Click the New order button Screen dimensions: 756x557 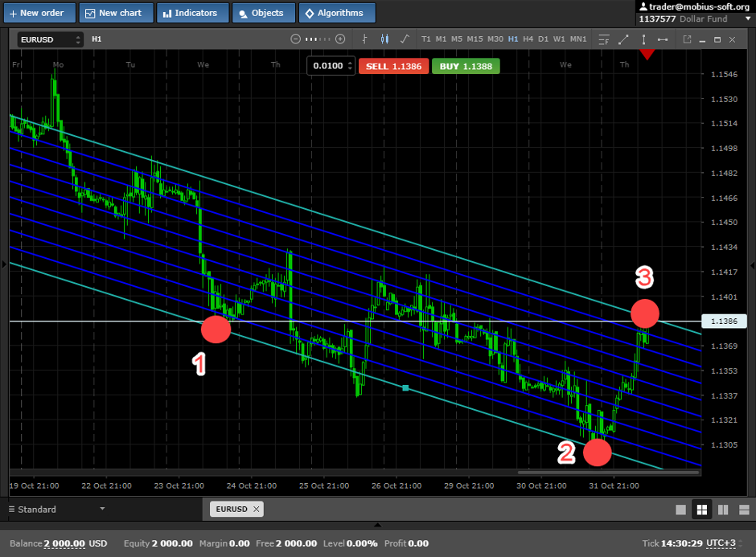click(39, 13)
